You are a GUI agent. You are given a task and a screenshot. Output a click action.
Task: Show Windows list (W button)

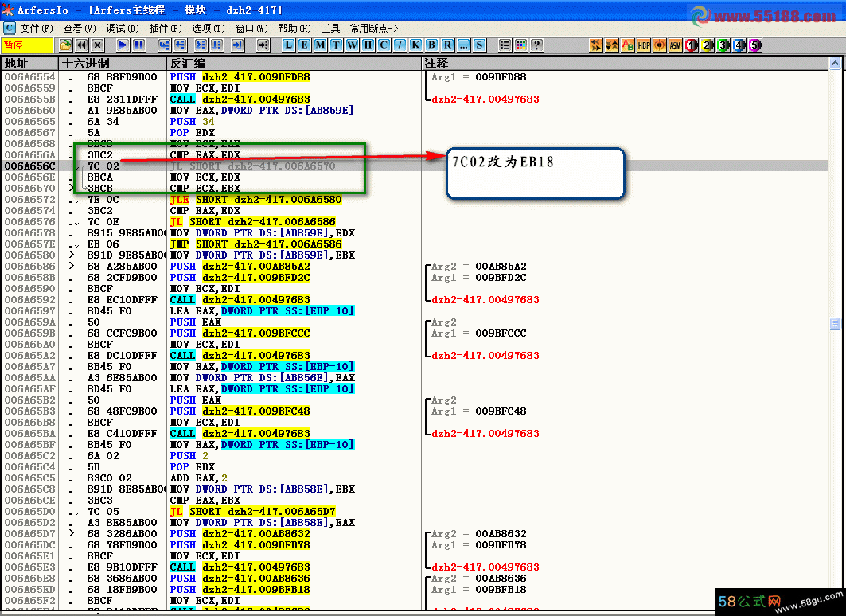coord(353,45)
